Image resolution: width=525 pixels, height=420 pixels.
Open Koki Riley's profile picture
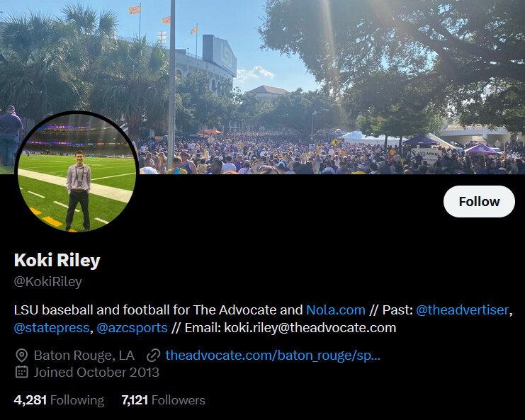click(x=77, y=173)
